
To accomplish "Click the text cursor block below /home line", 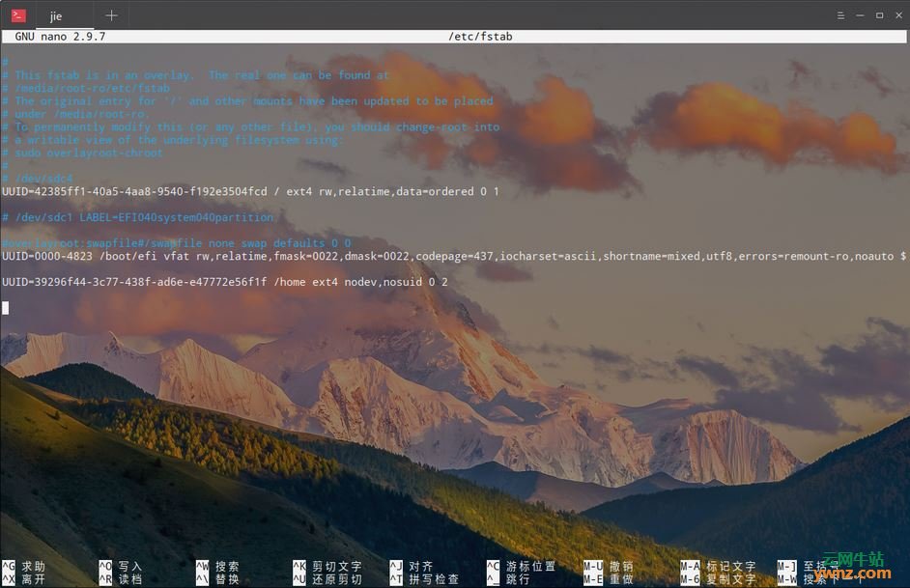I will [x=5, y=308].
